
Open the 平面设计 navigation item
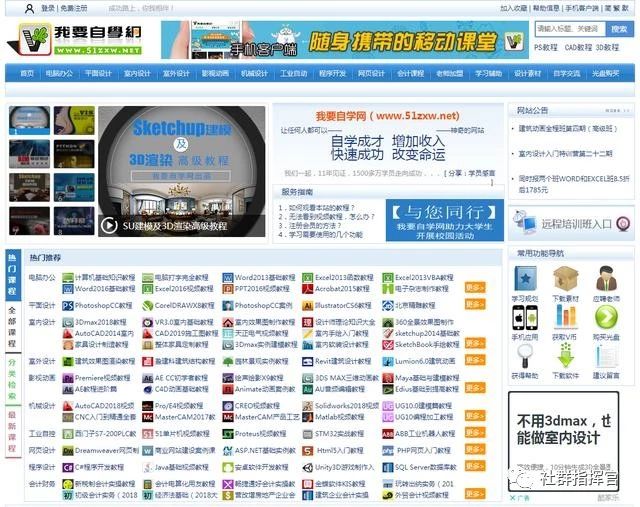point(98,73)
